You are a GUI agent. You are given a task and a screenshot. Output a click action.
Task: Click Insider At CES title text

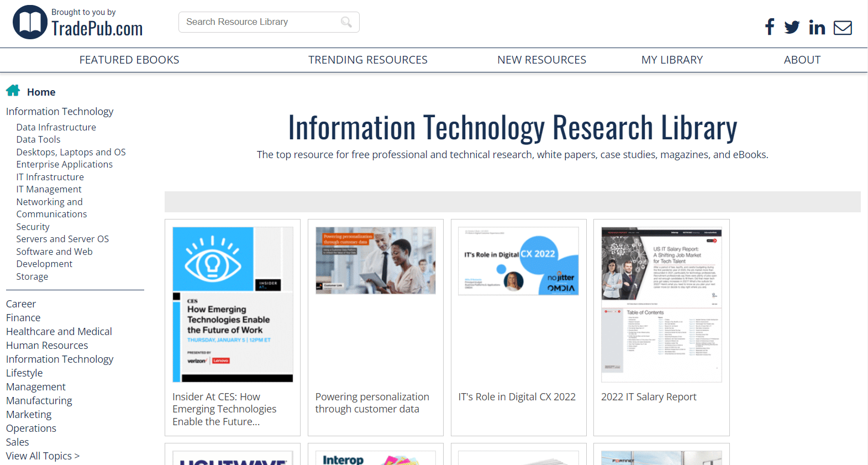coord(224,409)
